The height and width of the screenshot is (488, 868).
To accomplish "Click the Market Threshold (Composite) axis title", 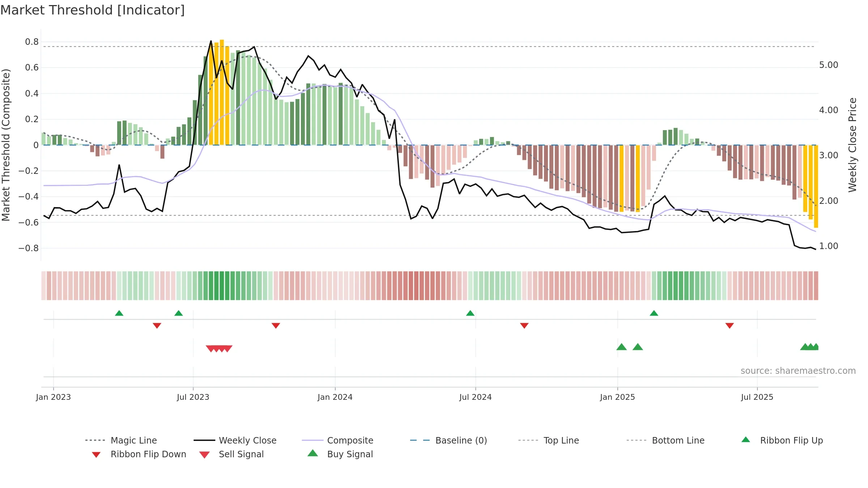I will tap(6, 145).
